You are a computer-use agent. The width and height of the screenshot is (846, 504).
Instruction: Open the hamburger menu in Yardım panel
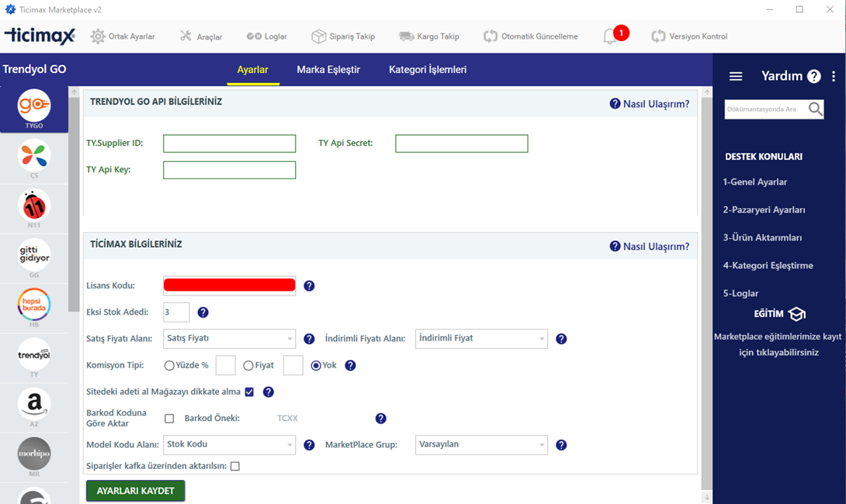736,77
